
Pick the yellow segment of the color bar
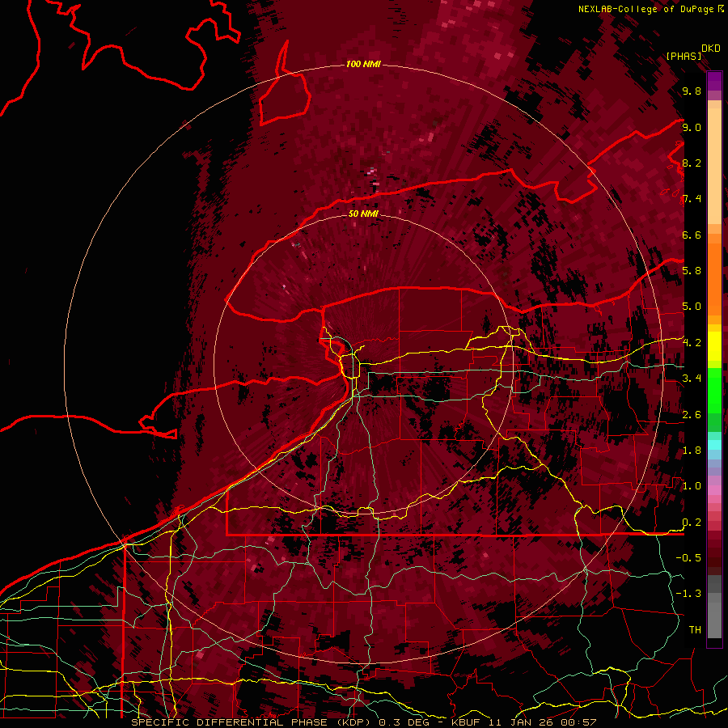click(714, 346)
